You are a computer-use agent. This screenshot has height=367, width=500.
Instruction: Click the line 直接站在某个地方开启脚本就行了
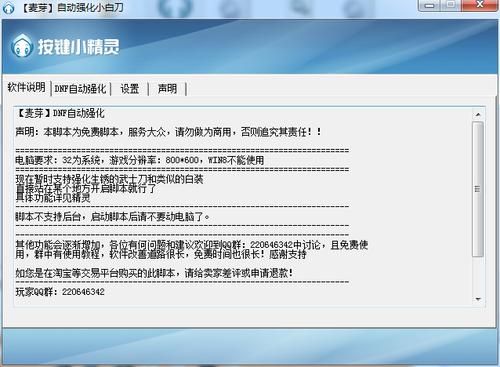tap(86, 188)
